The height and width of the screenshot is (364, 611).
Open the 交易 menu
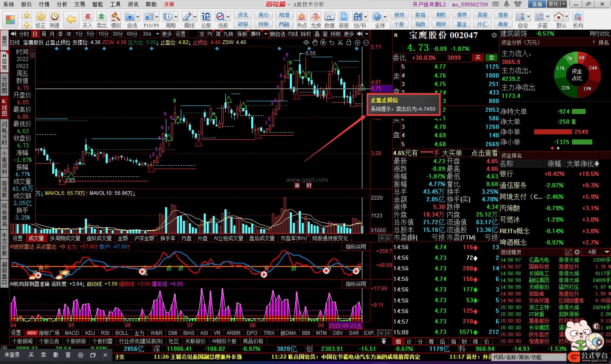pos(80,4)
